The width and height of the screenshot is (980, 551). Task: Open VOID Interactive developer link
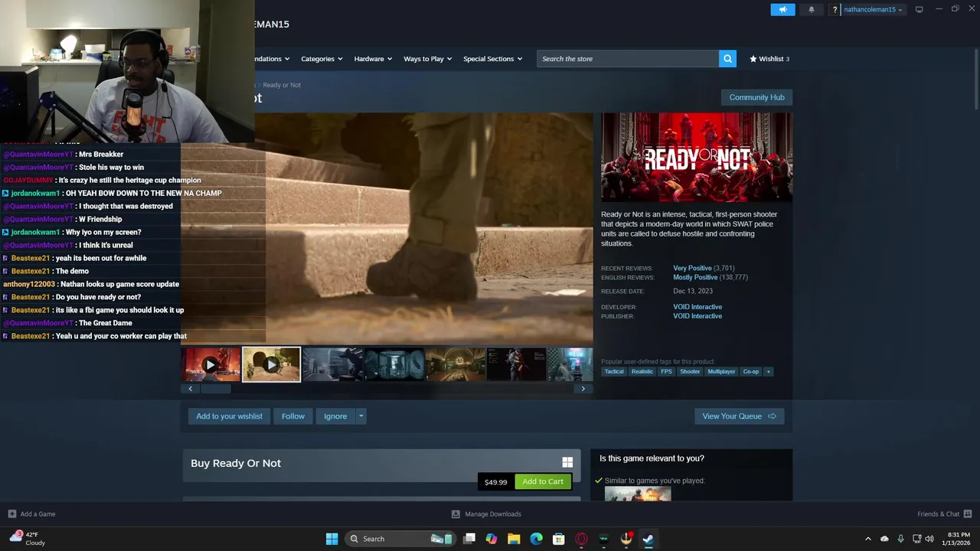coord(697,307)
